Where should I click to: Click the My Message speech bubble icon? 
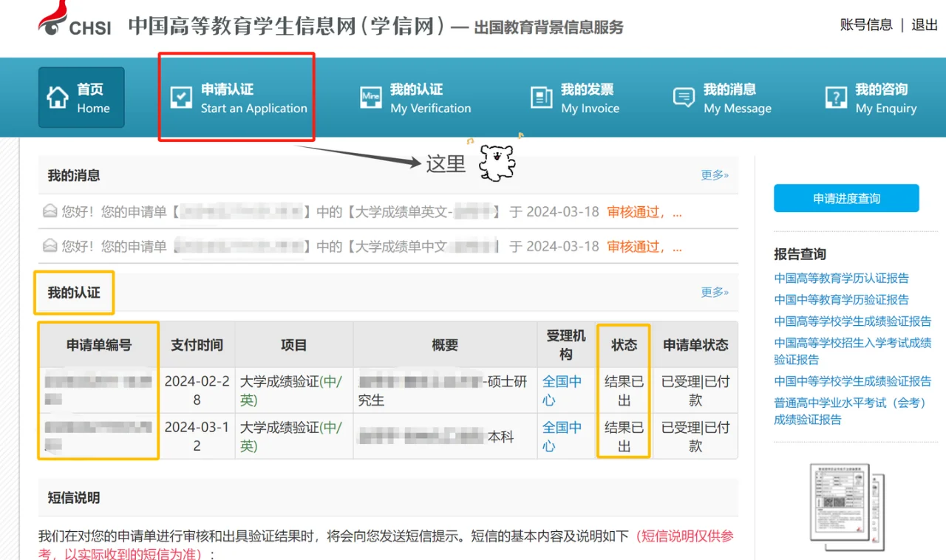click(684, 98)
